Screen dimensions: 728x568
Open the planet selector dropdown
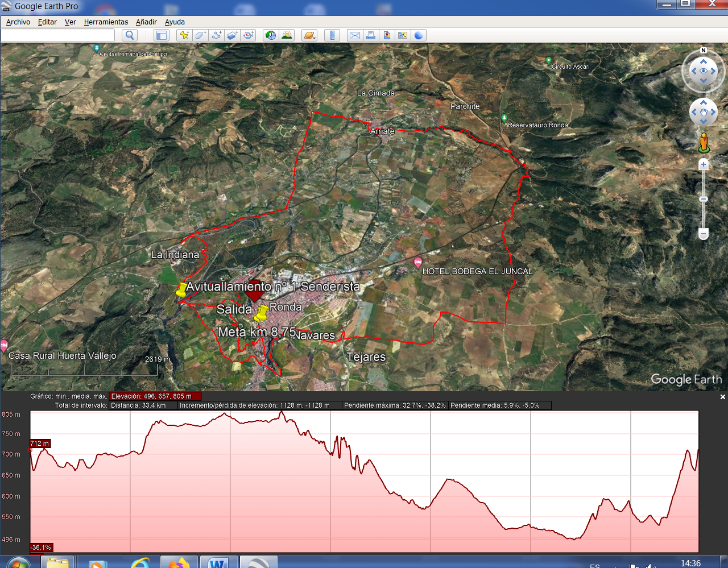pos(309,35)
